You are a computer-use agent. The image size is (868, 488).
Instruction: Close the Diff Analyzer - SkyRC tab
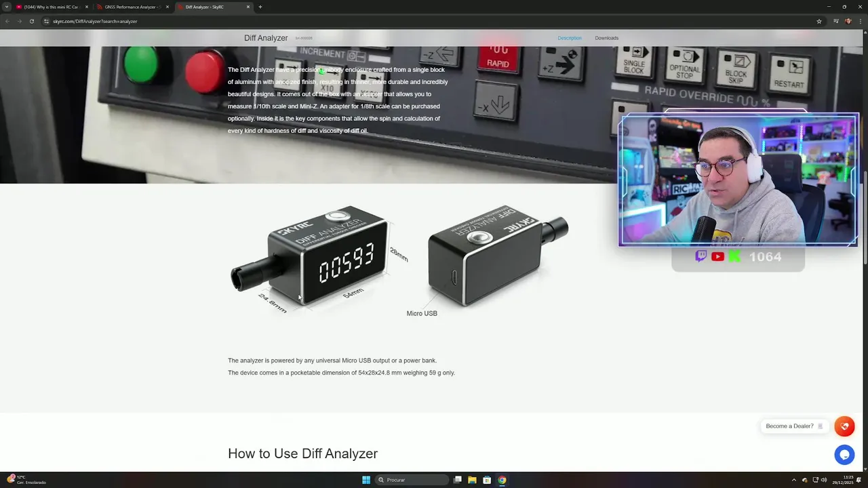[248, 7]
